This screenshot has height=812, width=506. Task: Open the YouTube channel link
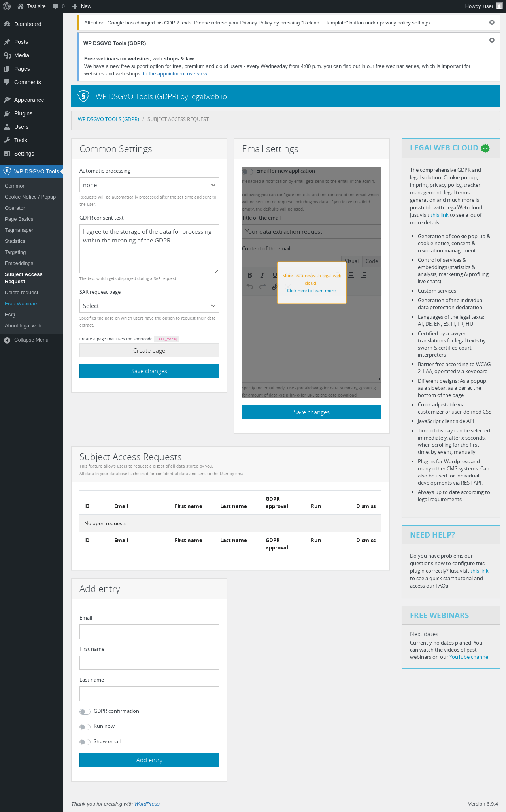(469, 657)
